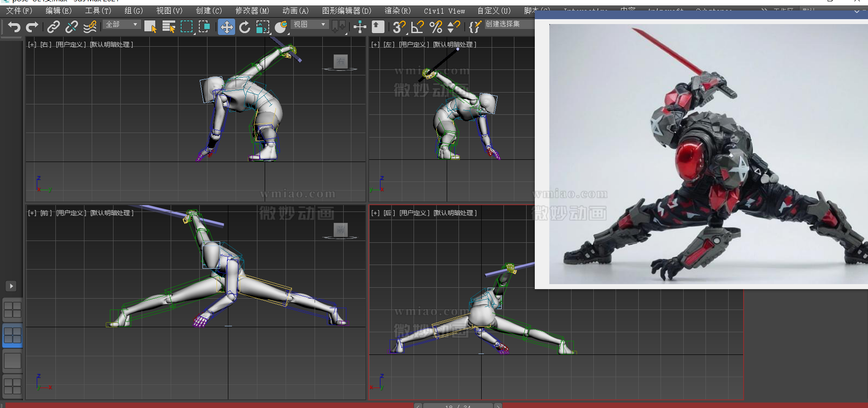Activate the Select and Link tool
Viewport: 868px width, 408px height.
53,27
